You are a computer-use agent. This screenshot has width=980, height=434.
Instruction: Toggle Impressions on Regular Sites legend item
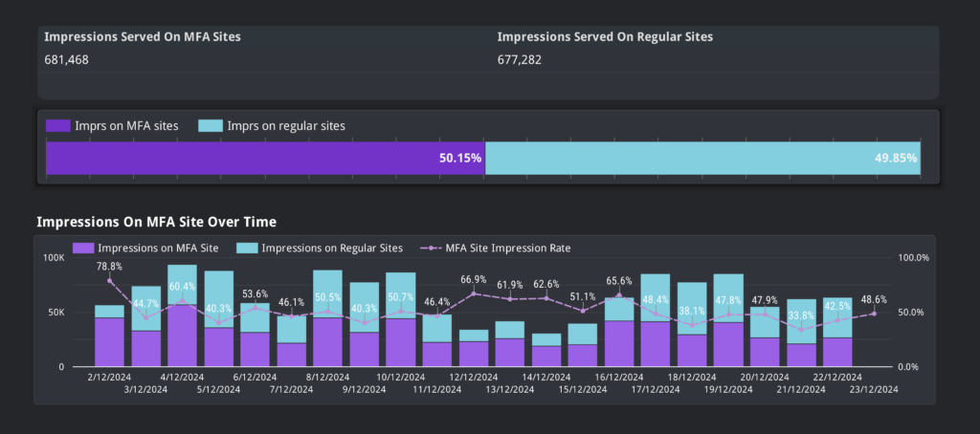pyautogui.click(x=320, y=248)
